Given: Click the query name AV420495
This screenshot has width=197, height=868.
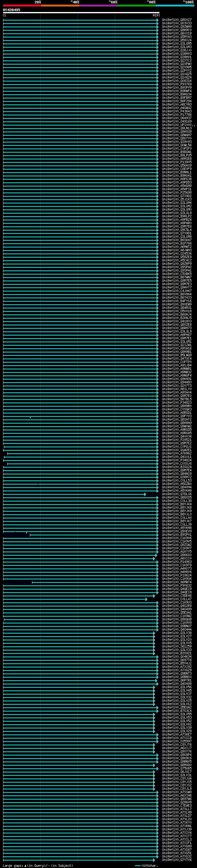Looking at the screenshot, I should click(x=11, y=10).
